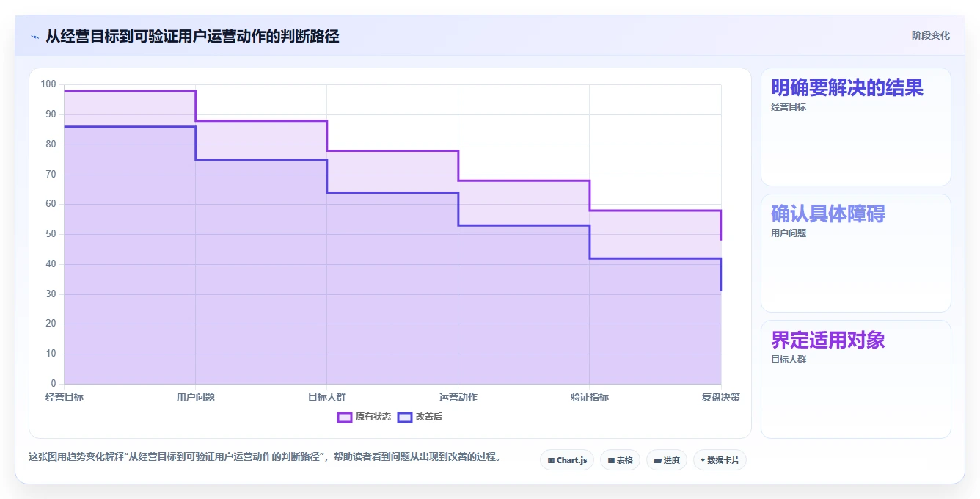The image size is (980, 499).
Task: Click the chart title 从经营目标到可验证用户运营动作的判断路径
Action: point(192,36)
